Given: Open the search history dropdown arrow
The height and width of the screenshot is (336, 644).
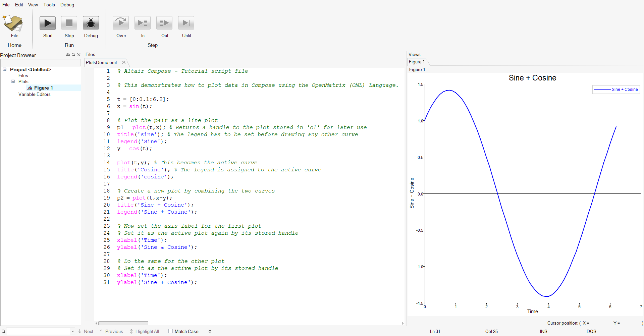Looking at the screenshot, I should 72,331.
